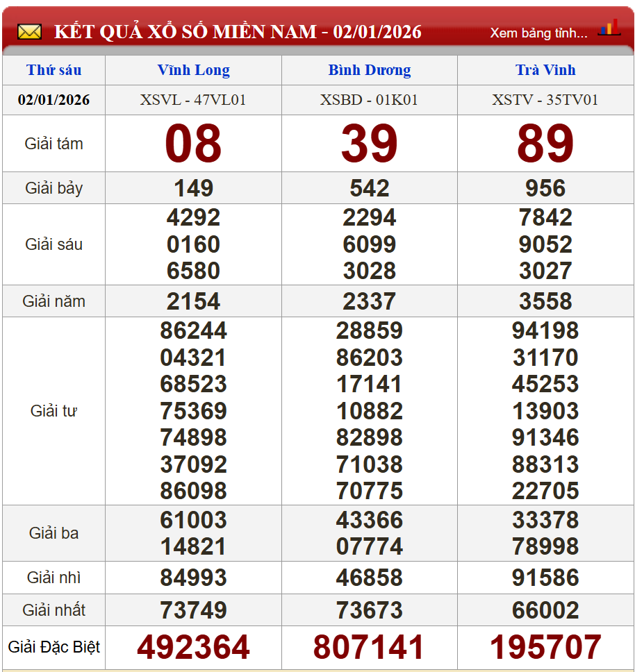
Task: Open the Trà Vinh province link
Action: click(x=545, y=70)
